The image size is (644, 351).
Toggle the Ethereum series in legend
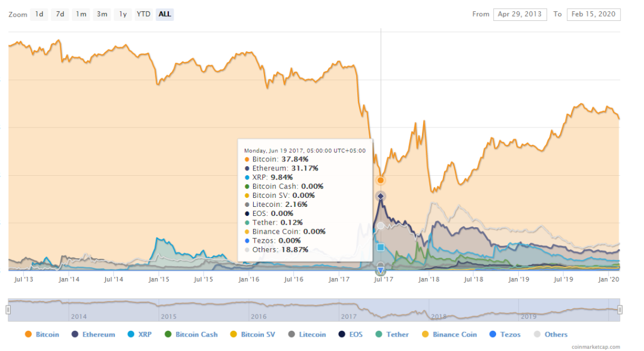pyautogui.click(x=93, y=334)
